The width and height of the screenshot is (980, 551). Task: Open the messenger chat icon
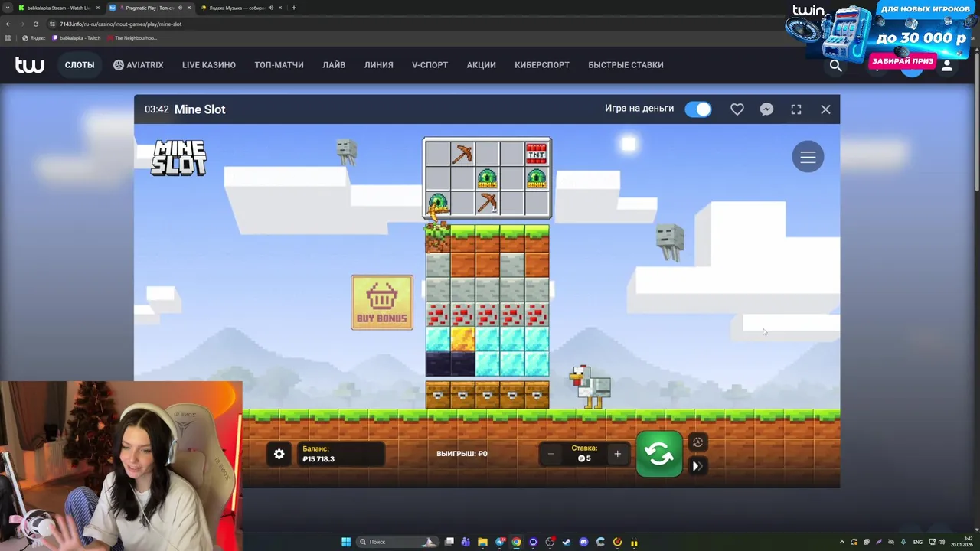pos(766,109)
